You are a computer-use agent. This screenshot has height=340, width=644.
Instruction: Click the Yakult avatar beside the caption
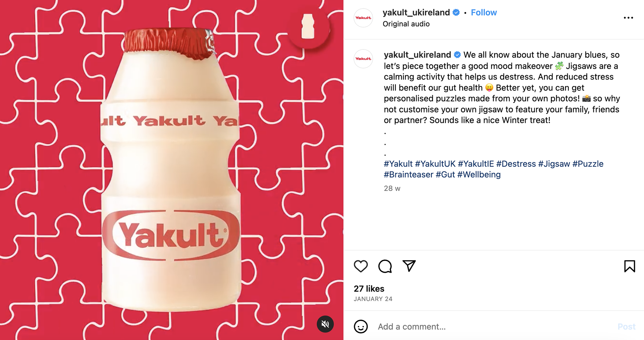(x=363, y=59)
